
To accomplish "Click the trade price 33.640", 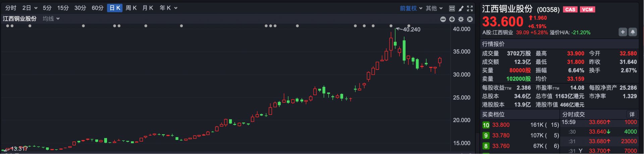I will tap(600, 132).
